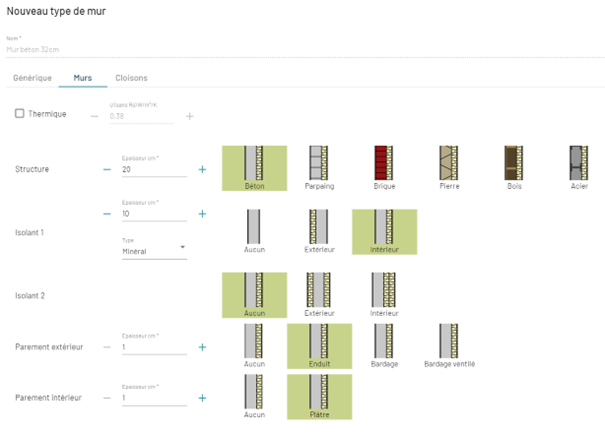Screen dimensions: 605x434
Task: Select Enduit exterior facing
Action: (319, 346)
